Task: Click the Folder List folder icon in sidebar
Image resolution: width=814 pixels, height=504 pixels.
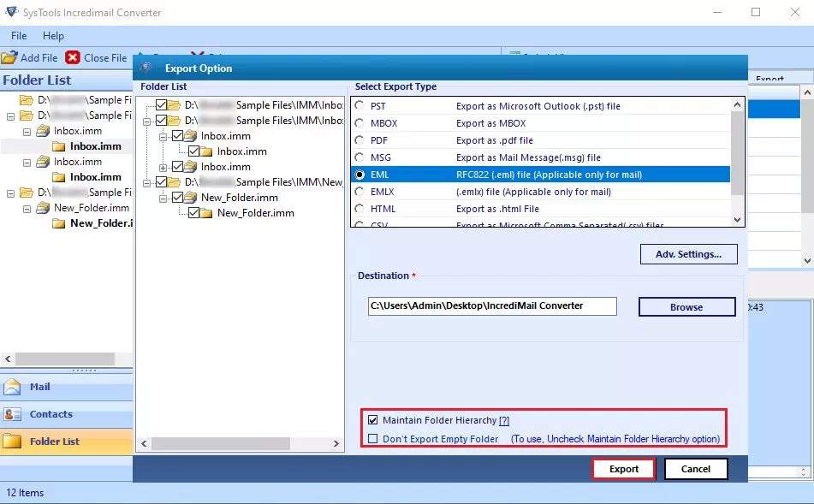Action: (12, 442)
